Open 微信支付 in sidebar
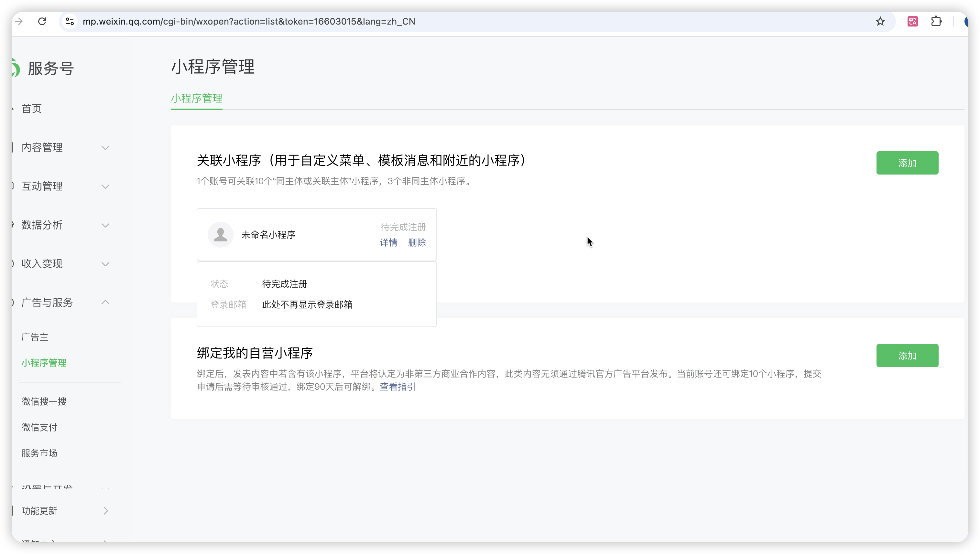 [x=39, y=427]
